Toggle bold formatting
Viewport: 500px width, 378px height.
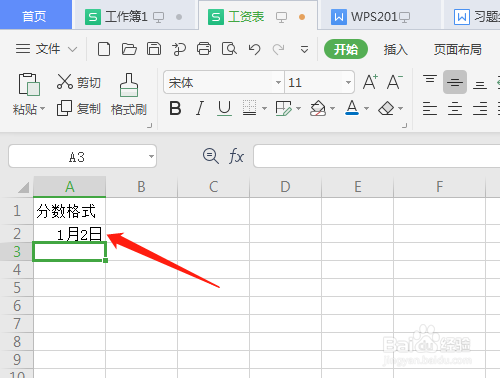pyautogui.click(x=175, y=108)
